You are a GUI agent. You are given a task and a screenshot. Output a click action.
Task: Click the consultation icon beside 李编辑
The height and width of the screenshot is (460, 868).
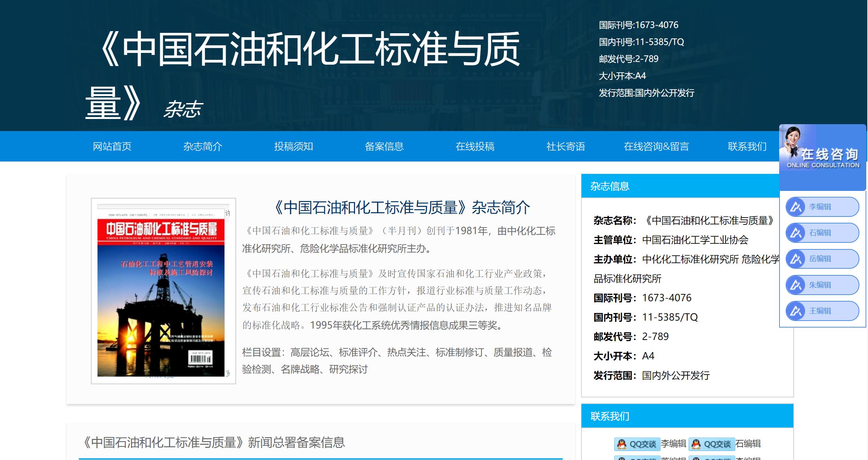[x=796, y=207]
